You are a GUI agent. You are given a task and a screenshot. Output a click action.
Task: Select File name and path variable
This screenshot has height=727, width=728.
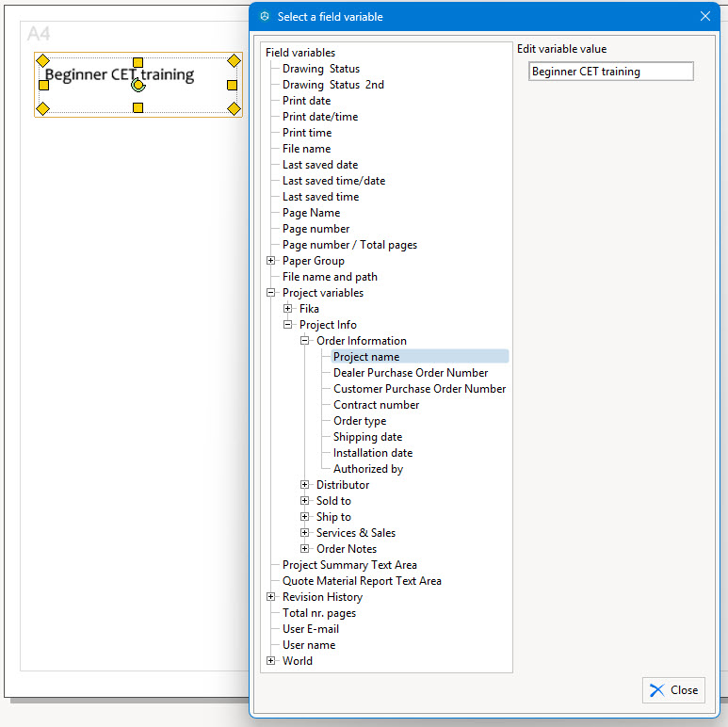coord(331,277)
